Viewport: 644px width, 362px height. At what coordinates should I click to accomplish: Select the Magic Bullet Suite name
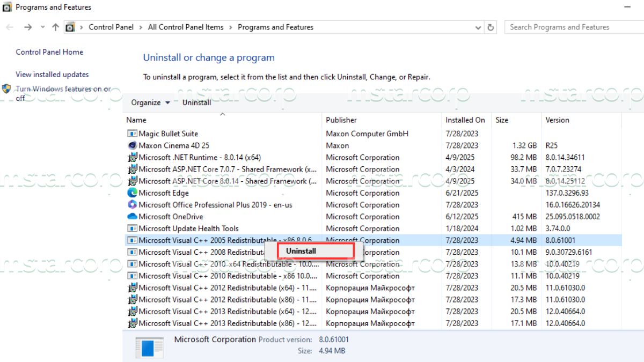pyautogui.click(x=168, y=134)
